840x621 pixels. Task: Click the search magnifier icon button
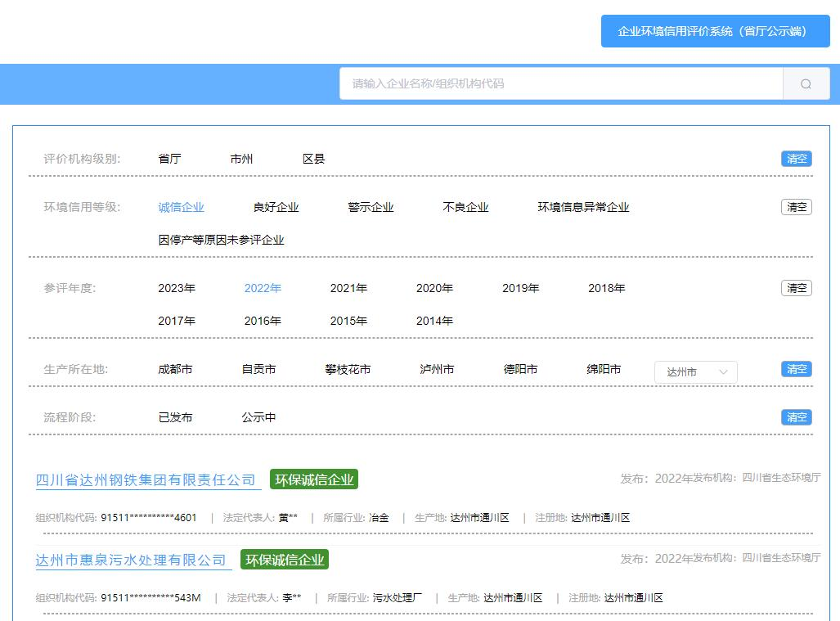806,83
